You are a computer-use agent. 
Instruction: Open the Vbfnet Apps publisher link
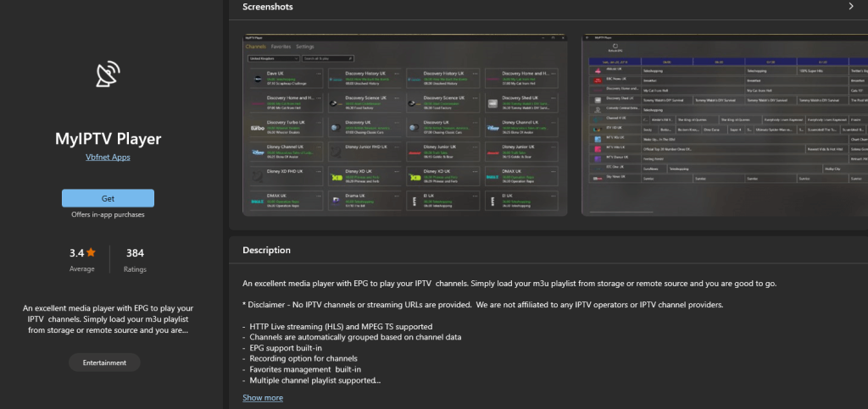click(108, 158)
